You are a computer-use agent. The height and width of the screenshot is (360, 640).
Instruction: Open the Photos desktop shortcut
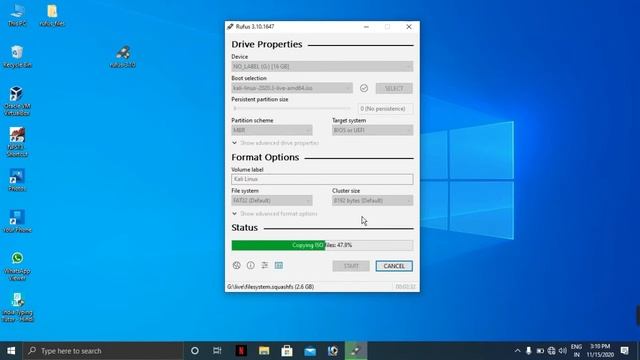pyautogui.click(x=17, y=180)
